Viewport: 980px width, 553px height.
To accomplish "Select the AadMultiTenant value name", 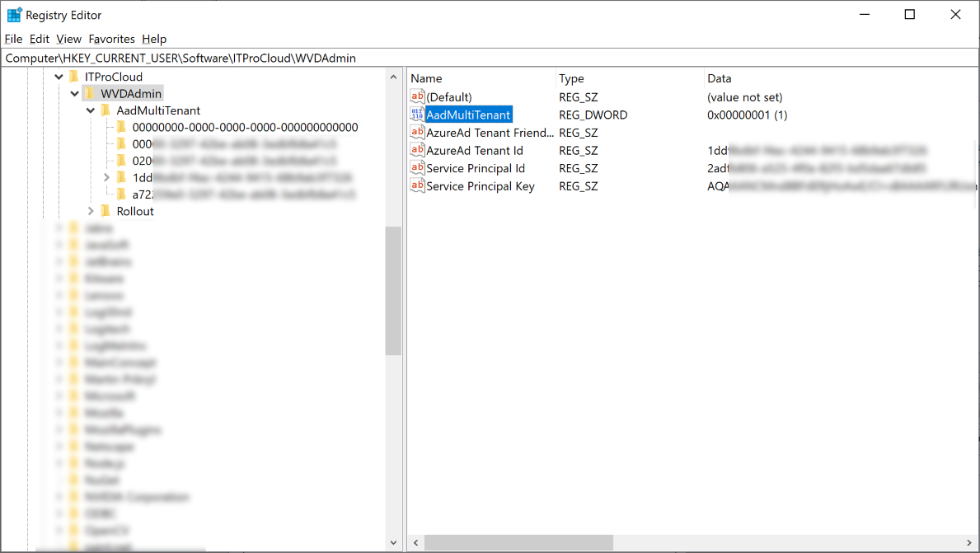I will tap(469, 115).
